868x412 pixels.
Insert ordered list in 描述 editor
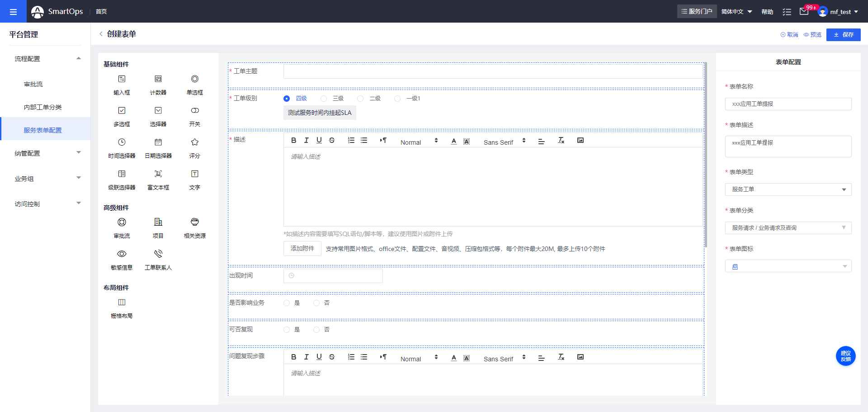(x=351, y=141)
